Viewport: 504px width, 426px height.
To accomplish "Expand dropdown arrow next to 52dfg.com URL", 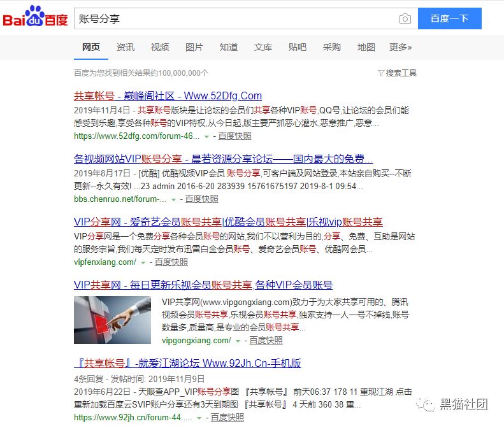I will (206, 136).
